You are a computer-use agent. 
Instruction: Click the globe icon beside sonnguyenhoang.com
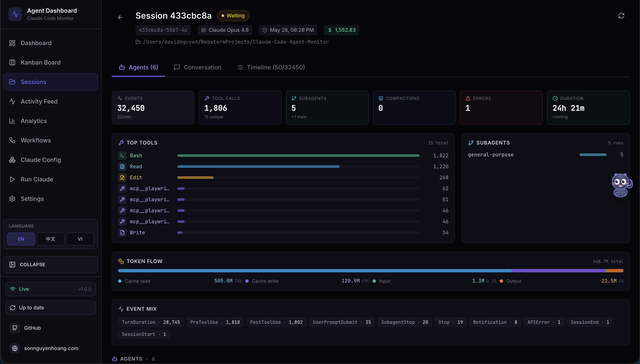click(x=15, y=349)
